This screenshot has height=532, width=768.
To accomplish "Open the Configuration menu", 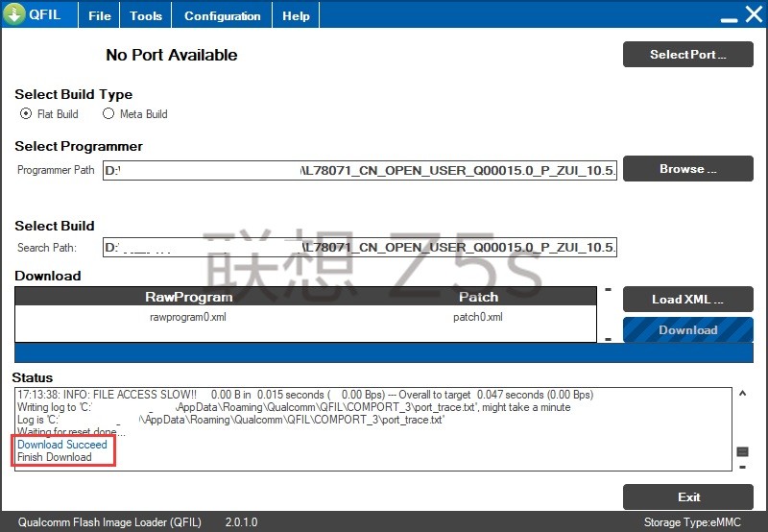I will coord(222,15).
